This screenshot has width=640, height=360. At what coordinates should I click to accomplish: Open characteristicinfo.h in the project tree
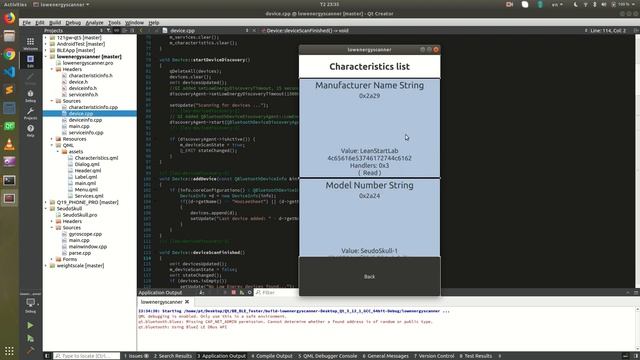coord(91,76)
